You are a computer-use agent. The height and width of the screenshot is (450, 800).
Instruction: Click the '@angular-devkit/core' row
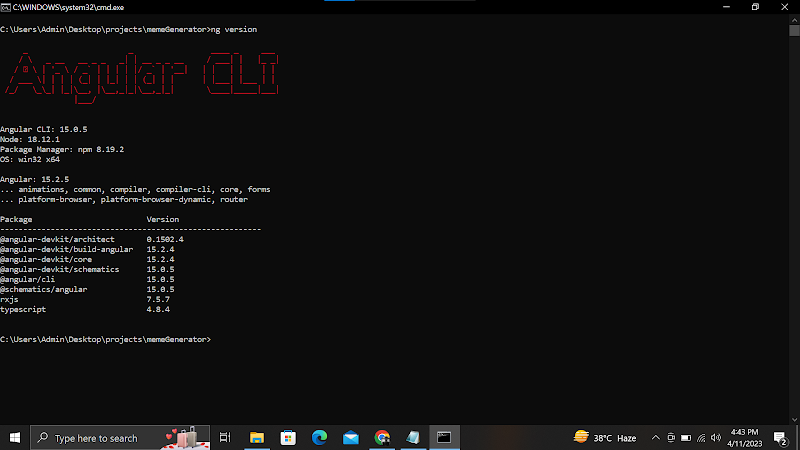point(87,259)
